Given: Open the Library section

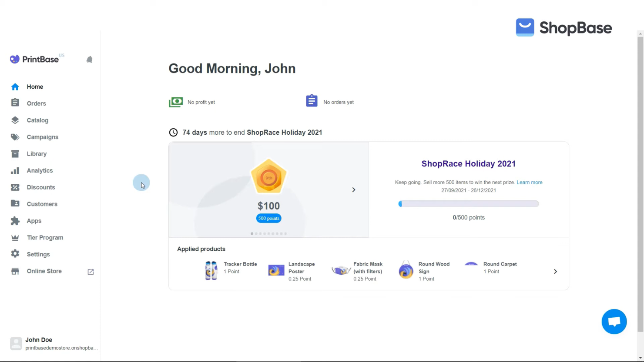Looking at the screenshot, I should [x=37, y=153].
